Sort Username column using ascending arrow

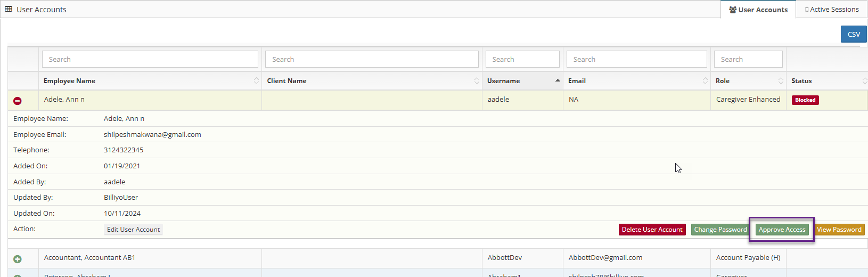[x=558, y=81]
